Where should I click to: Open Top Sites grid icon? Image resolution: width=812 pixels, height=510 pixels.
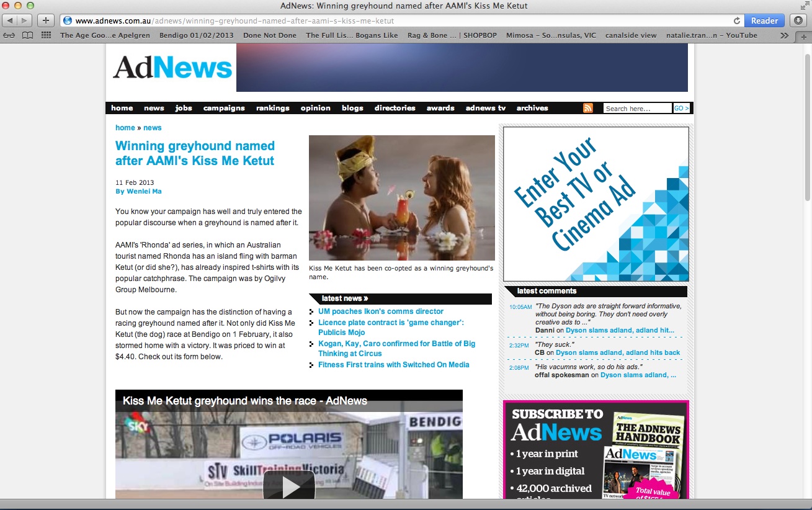[46, 35]
